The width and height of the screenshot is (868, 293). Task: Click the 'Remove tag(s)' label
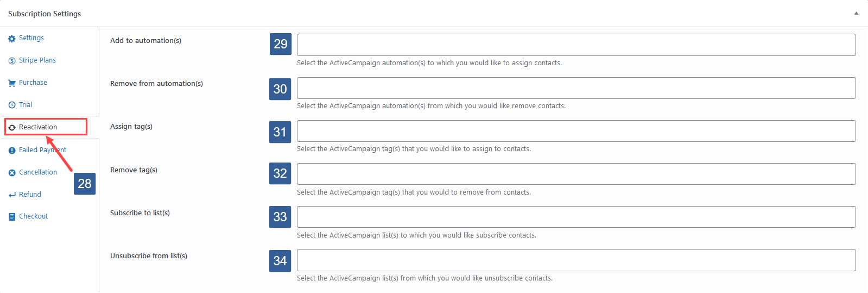point(134,170)
